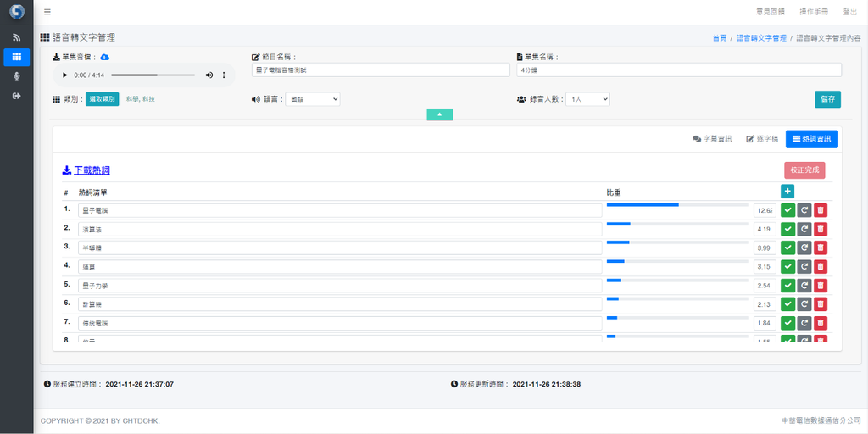This screenshot has width=868, height=434.
Task: Focus the 節目名稱 program name field
Action: tap(381, 70)
